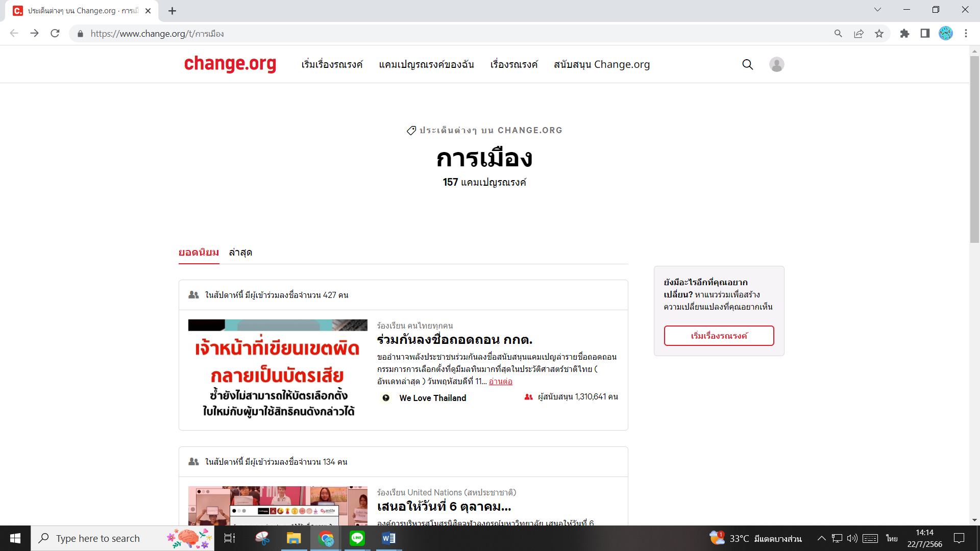980x551 pixels.
Task: Click the United Nations petition thumbnail
Action: point(278,506)
